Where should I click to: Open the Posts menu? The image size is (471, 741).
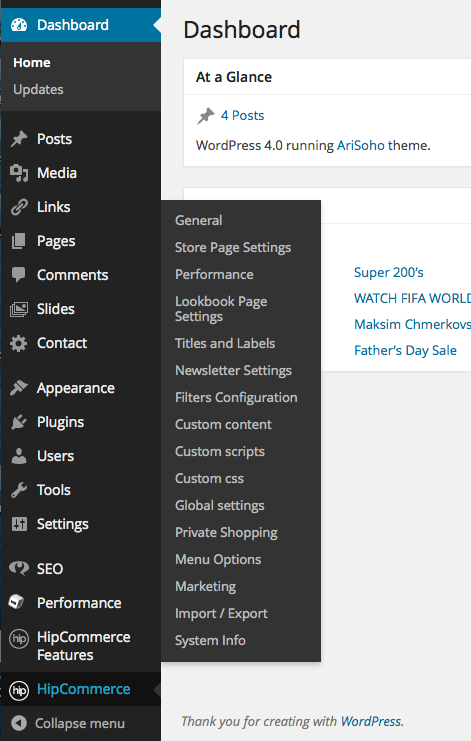click(80, 139)
